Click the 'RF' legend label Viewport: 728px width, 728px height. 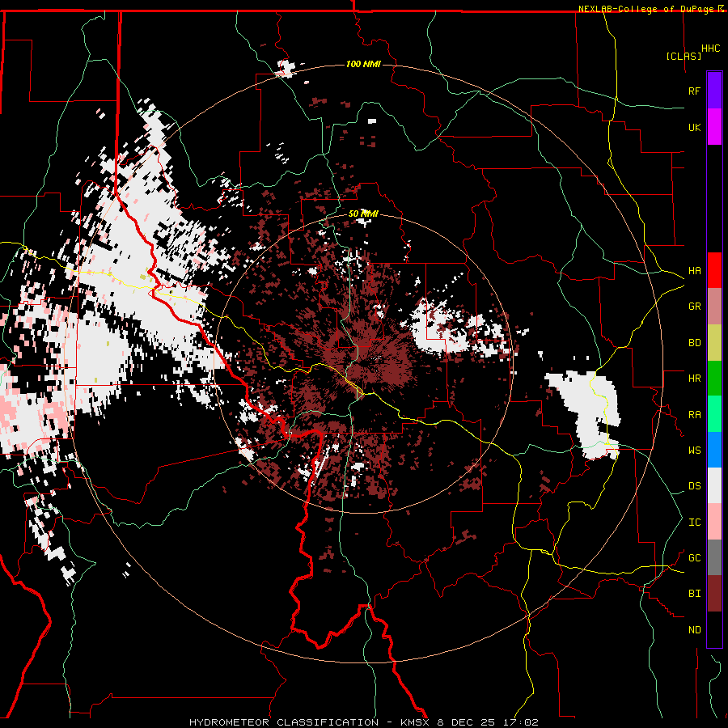click(695, 91)
